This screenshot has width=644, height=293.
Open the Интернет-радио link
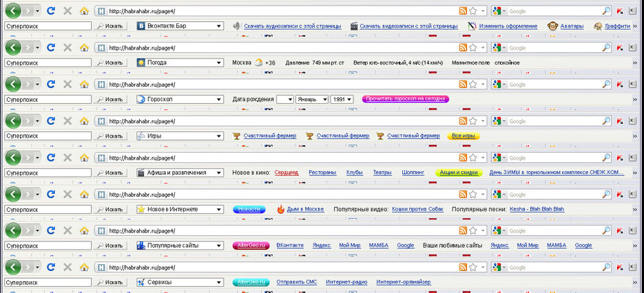(346, 282)
